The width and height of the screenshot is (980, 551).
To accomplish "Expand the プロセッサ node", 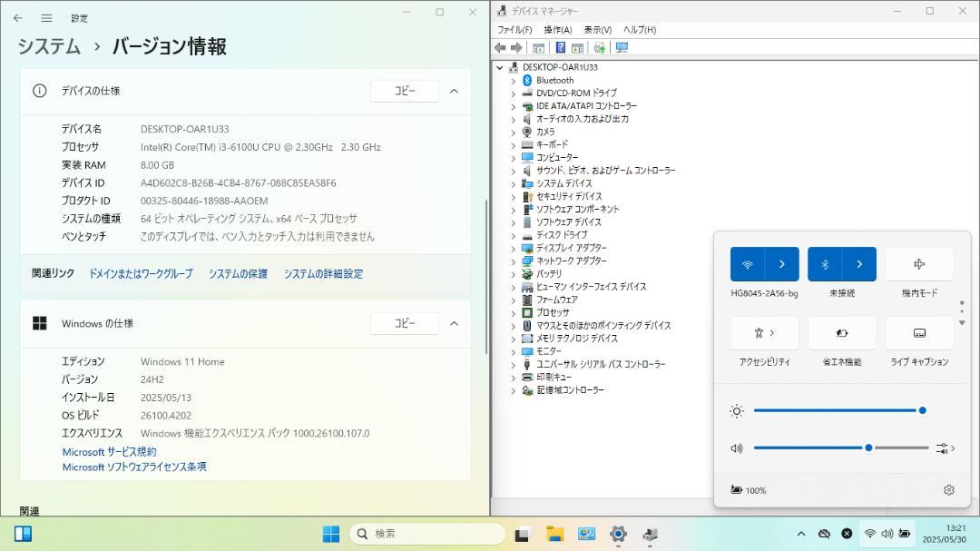I will [513, 312].
